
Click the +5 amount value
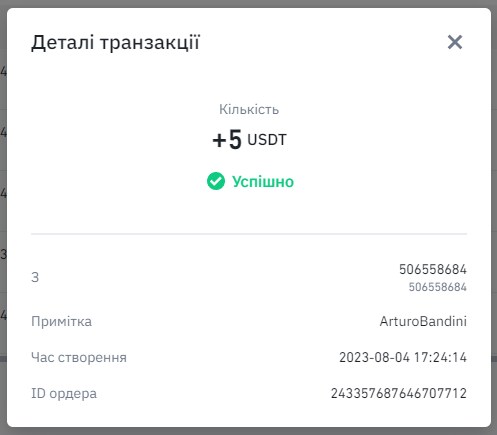click(227, 140)
